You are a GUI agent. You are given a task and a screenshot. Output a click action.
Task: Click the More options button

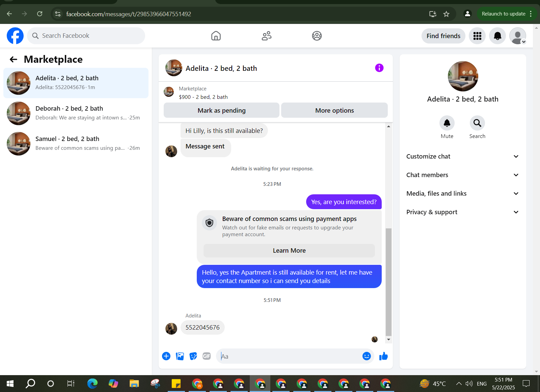pyautogui.click(x=334, y=110)
